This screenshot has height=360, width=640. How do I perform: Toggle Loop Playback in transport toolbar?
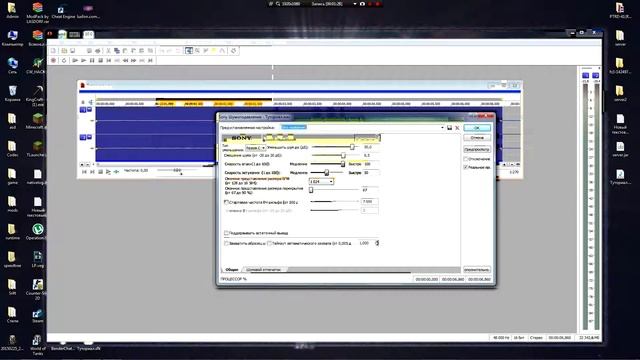coord(64,60)
